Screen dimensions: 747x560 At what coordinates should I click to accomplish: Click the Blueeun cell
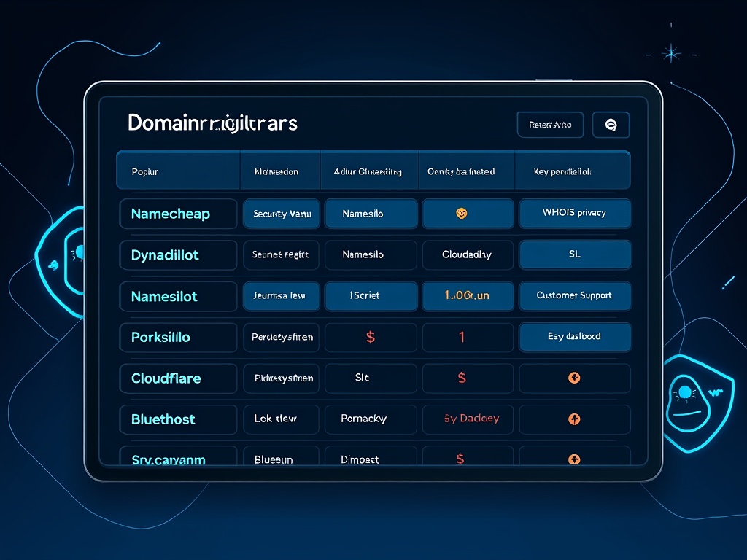tap(281, 456)
